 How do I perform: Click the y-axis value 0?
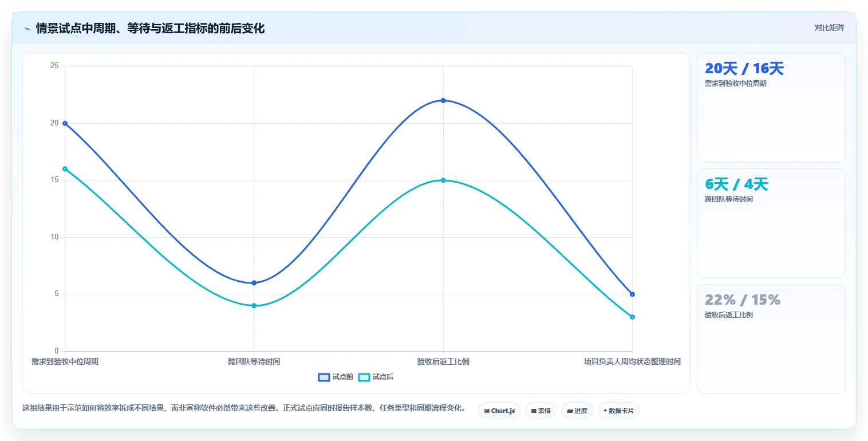[x=57, y=351]
